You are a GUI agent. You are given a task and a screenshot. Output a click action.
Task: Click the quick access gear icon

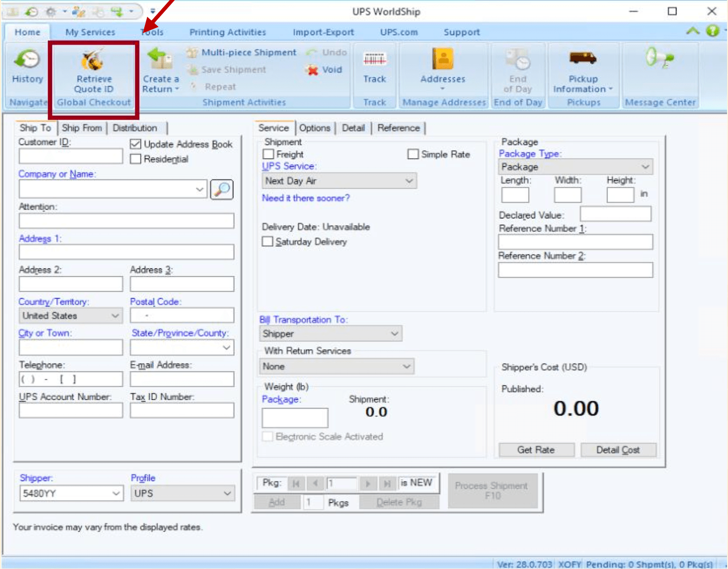[x=51, y=11]
